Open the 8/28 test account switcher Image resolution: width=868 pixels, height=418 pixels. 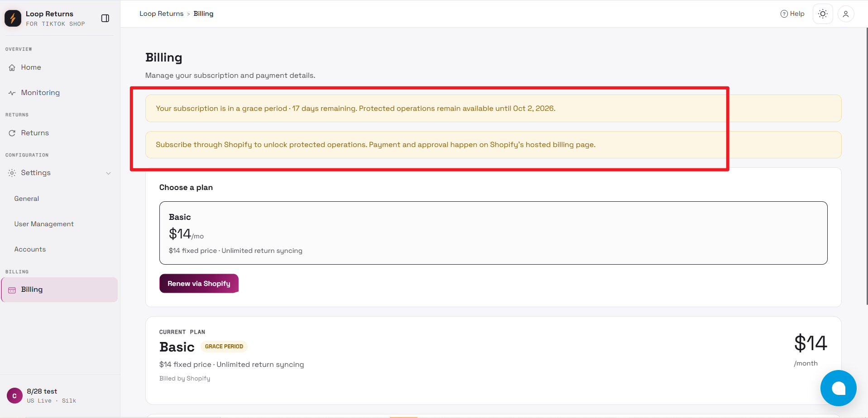pyautogui.click(x=60, y=395)
